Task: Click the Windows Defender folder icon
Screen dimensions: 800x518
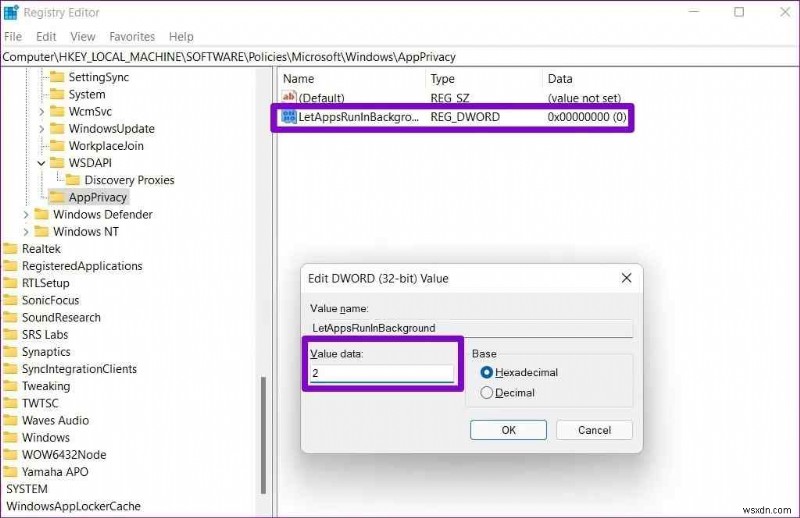Action: [x=41, y=214]
